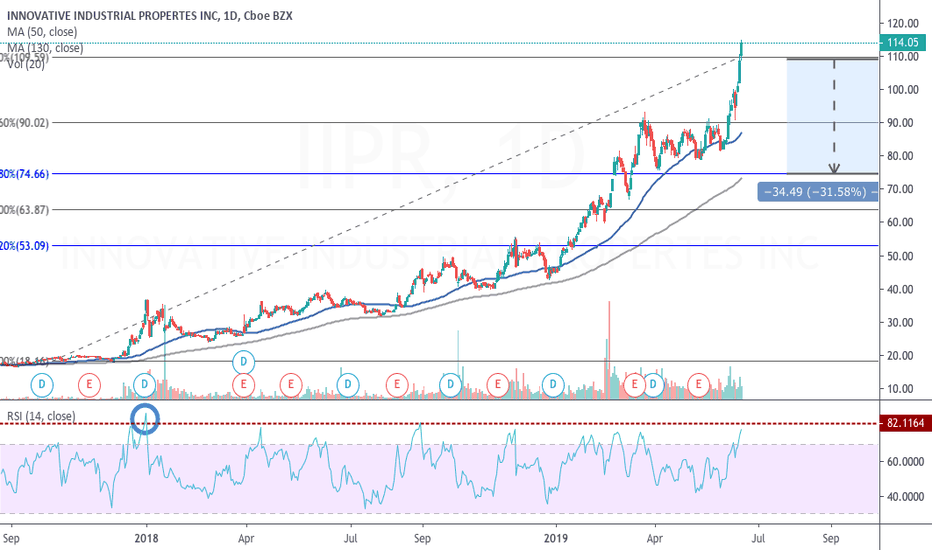Screen dimensions: 932x550
Task: Select the Fibonacci level label (90.02)
Action: coord(24,122)
